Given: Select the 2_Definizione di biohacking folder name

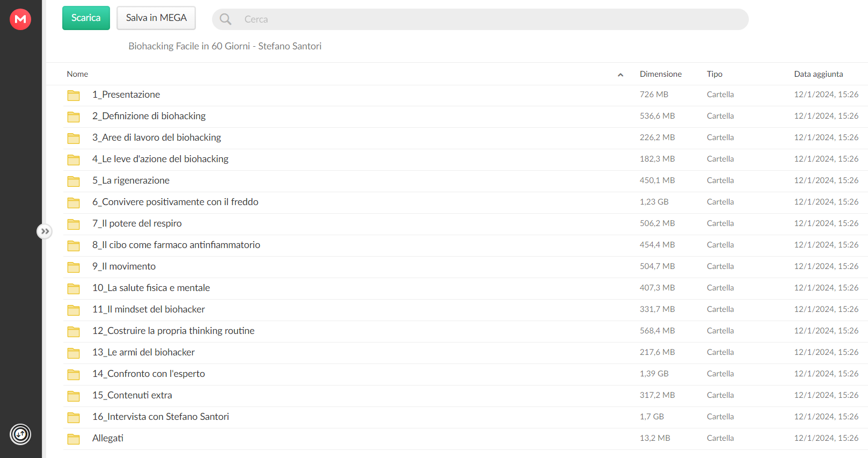Looking at the screenshot, I should click(x=149, y=116).
